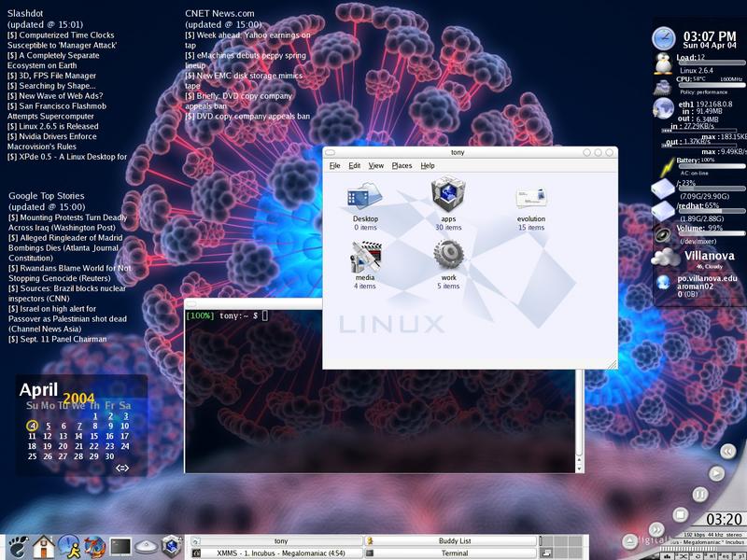Open the apps folder with 30 items

448,194
